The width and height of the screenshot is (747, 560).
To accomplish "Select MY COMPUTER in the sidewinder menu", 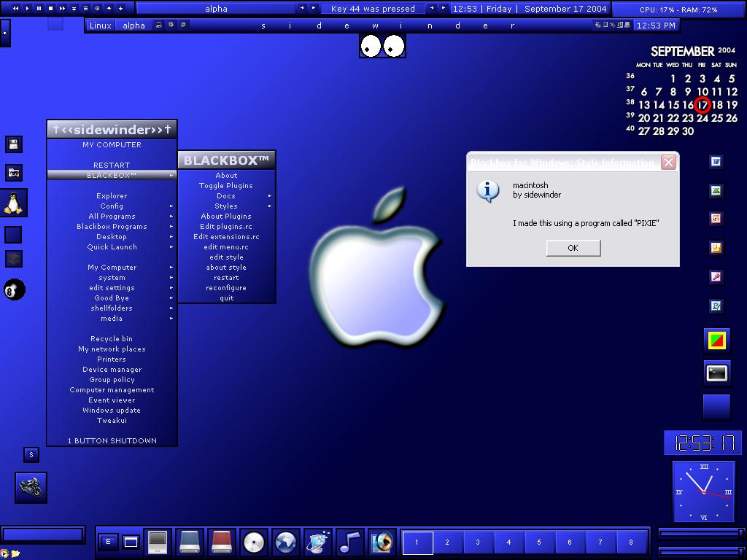I will (x=112, y=145).
